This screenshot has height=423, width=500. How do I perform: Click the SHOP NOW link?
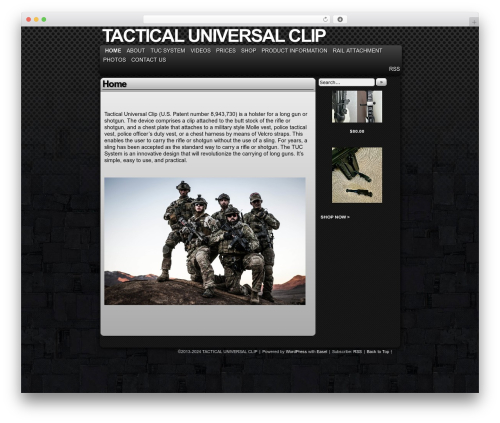(x=335, y=217)
